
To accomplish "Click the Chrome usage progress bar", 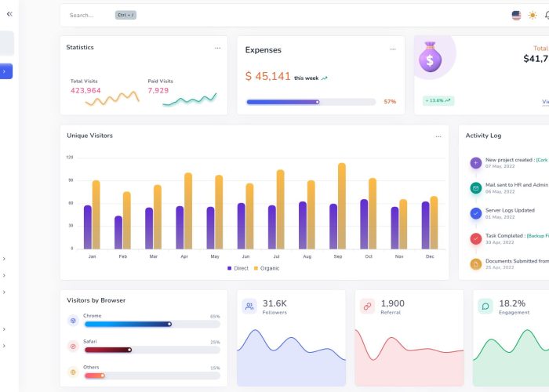I will click(152, 324).
